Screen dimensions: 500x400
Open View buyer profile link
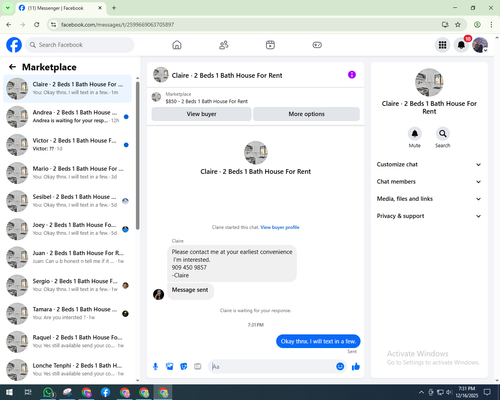tap(280, 227)
